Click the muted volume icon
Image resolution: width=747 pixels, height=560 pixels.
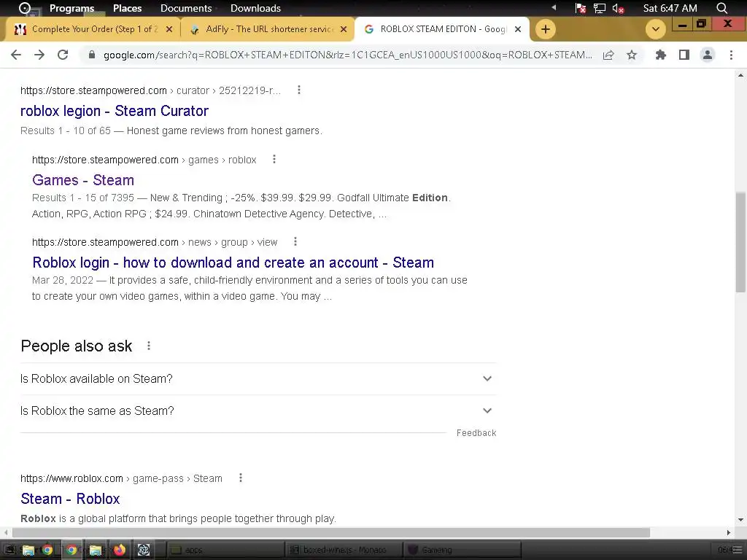pos(618,8)
